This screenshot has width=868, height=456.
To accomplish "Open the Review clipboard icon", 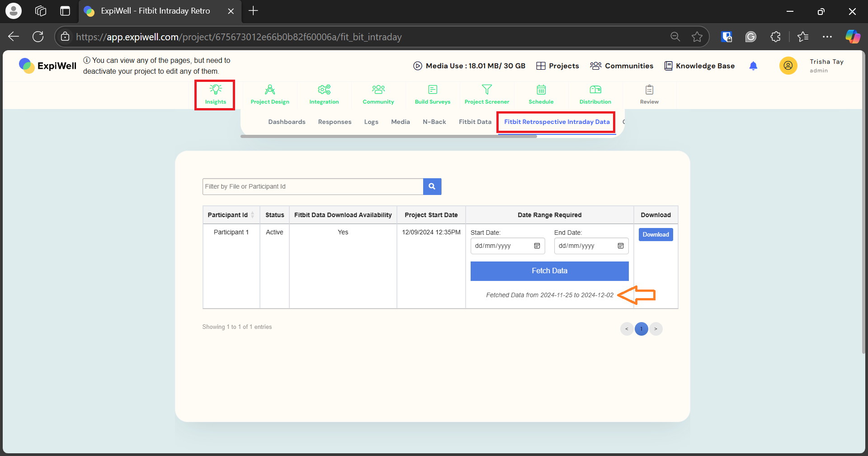I will 649,90.
